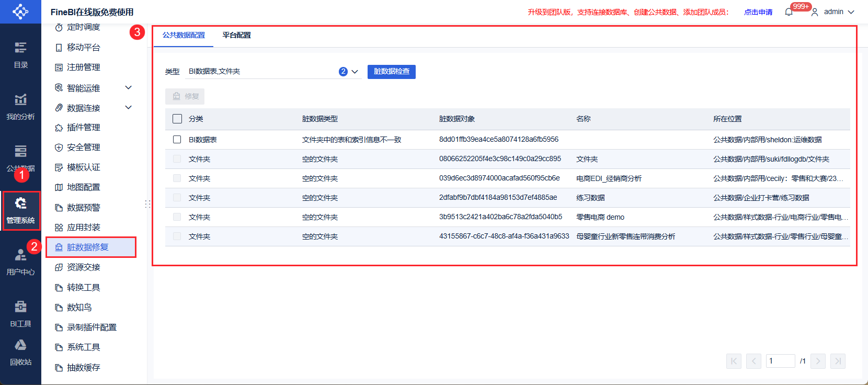Select 智能运维 menu item
Image resolution: width=868 pixels, height=385 pixels.
(83, 88)
